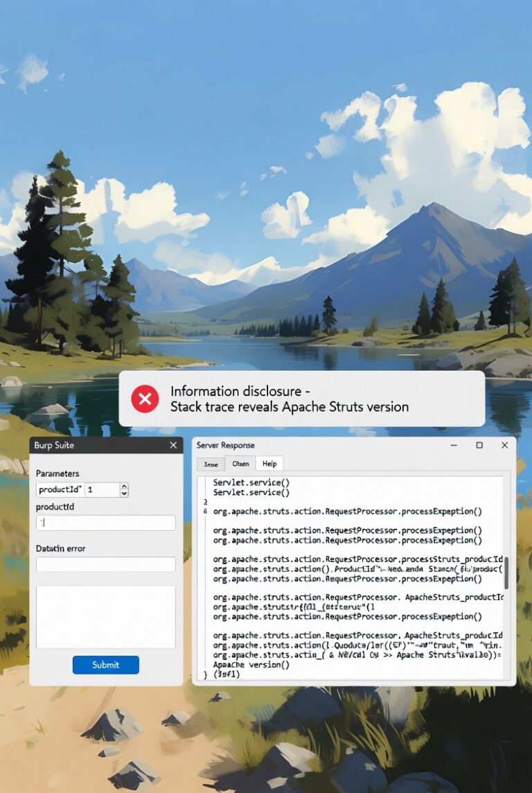This screenshot has width=532, height=793.
Task: Click the Burp Suite title bar
Action: 97,445
